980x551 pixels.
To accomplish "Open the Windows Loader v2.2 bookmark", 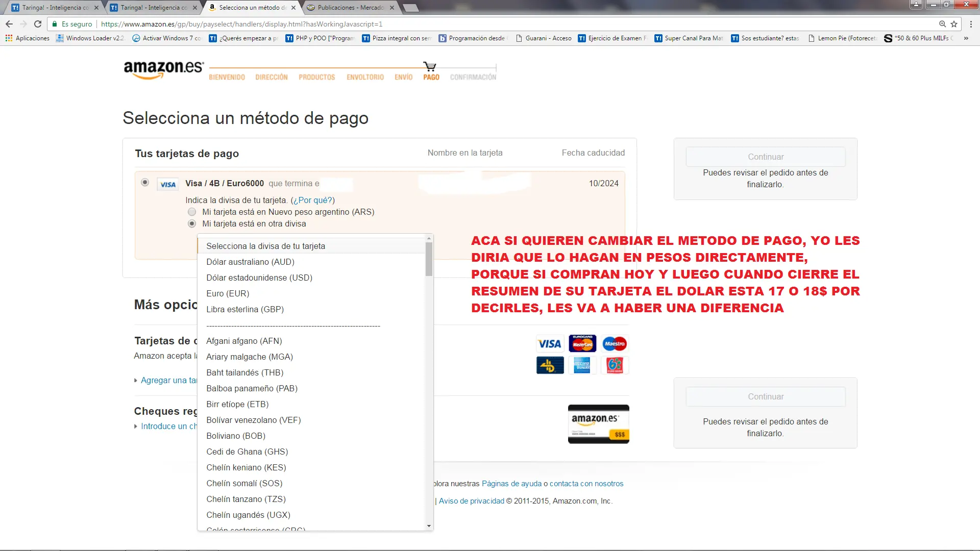I will pos(90,38).
